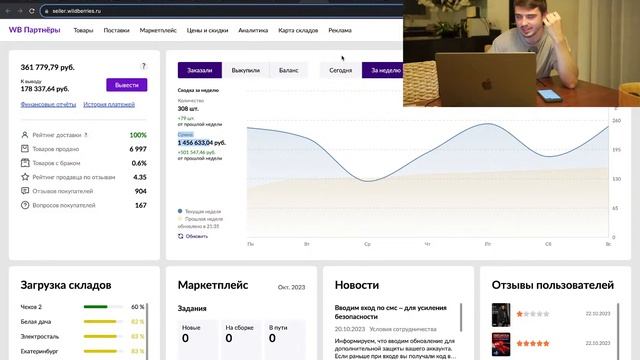Image resolution: width=640 pixels, height=360 pixels.
Task: Click the Текущая неделя legend dot
Action: [x=180, y=211]
